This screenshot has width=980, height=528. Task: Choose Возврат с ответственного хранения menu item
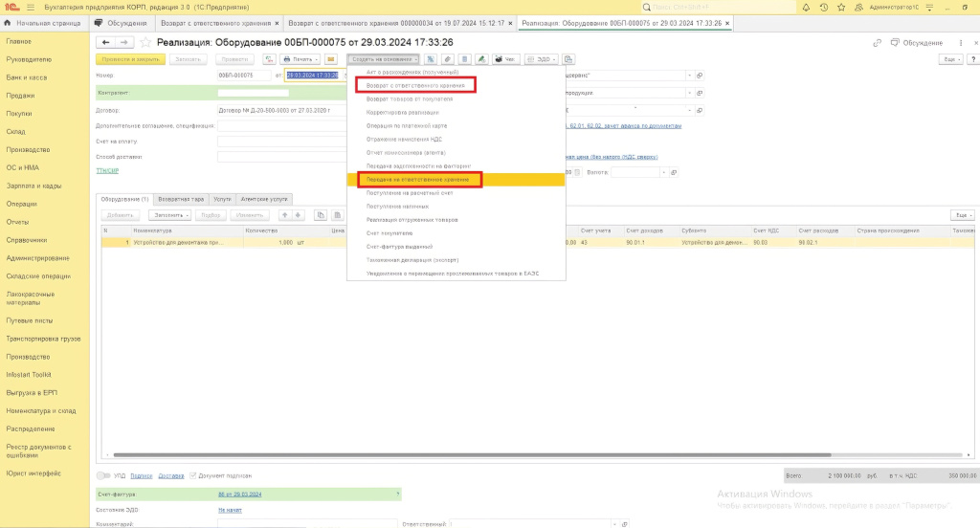point(415,85)
